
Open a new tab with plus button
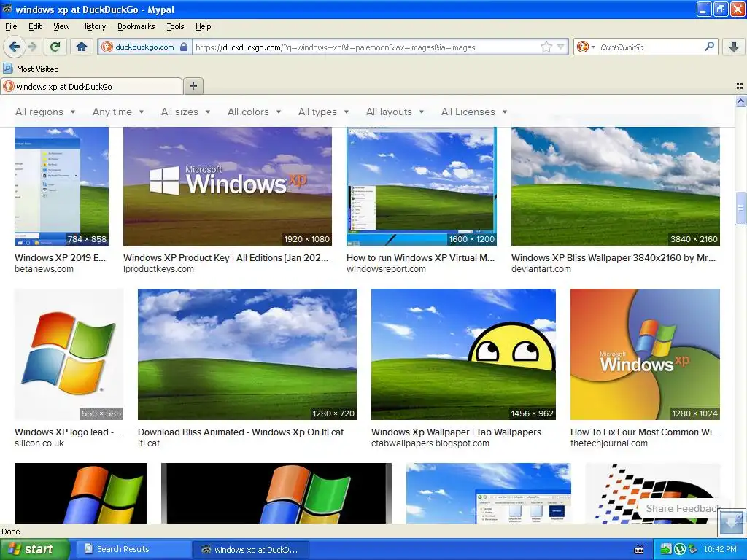193,86
